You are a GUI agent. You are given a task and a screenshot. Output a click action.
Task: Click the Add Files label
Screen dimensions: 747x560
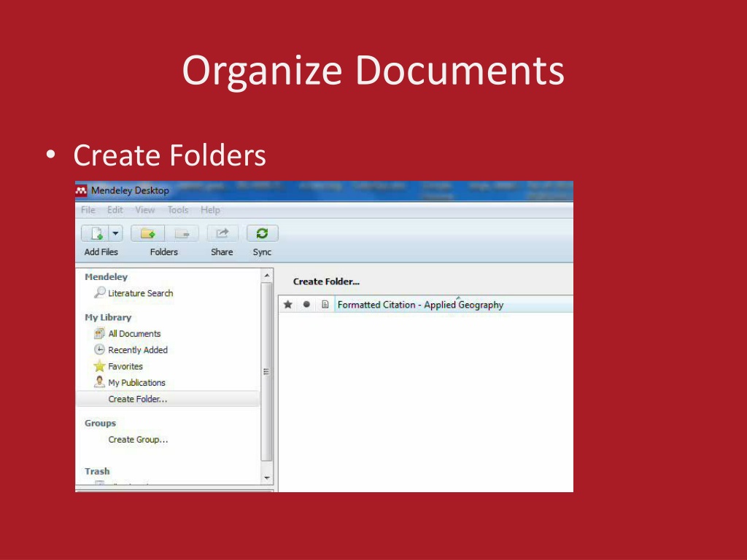pyautogui.click(x=101, y=252)
